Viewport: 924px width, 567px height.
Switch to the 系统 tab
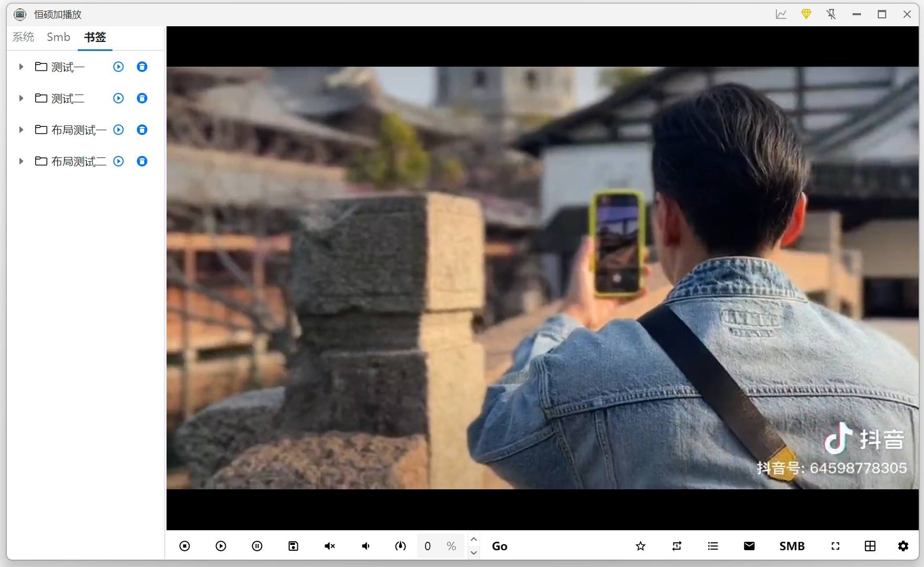click(x=23, y=37)
